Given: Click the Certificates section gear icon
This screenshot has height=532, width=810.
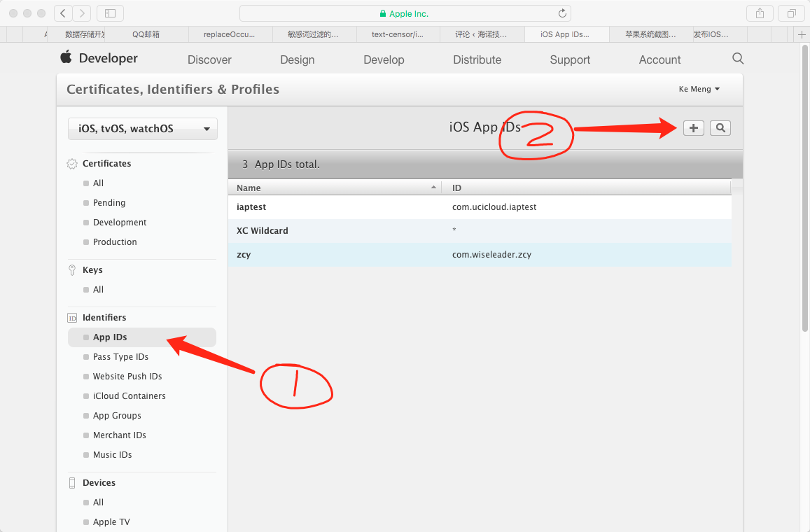Looking at the screenshot, I should [x=72, y=164].
